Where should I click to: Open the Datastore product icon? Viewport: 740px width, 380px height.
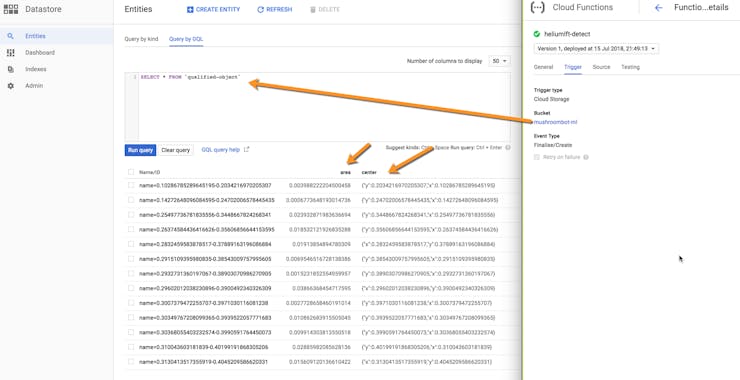point(10,9)
